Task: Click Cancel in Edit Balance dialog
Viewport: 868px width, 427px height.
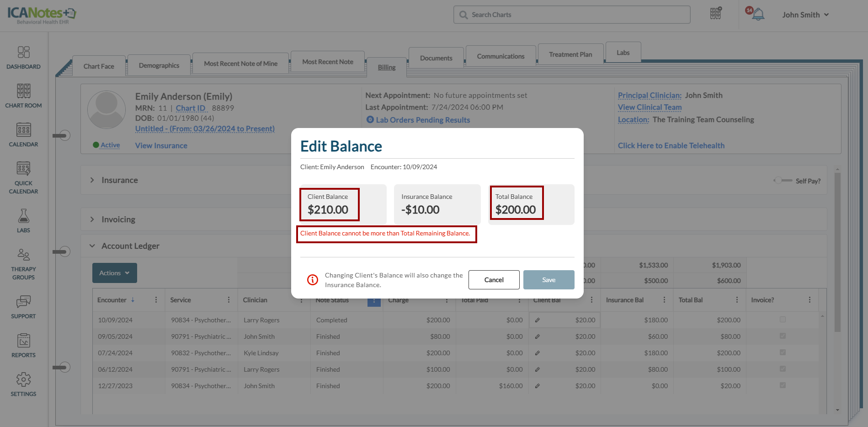Action: tap(494, 280)
